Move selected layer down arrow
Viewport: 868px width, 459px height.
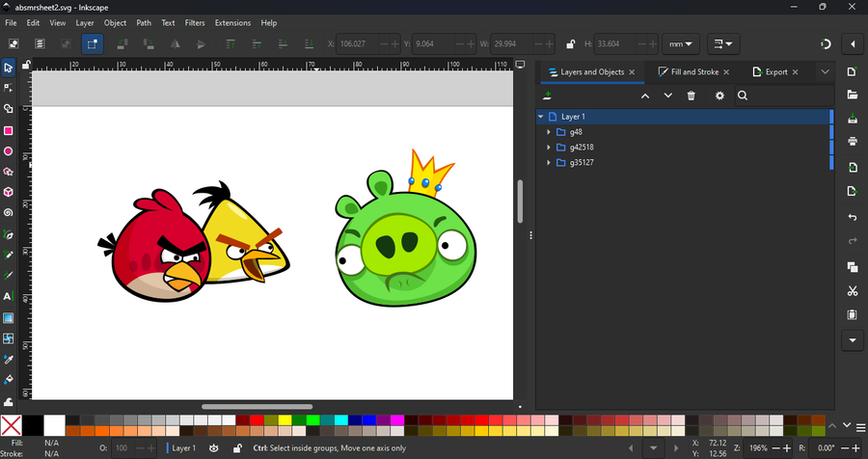pyautogui.click(x=668, y=95)
